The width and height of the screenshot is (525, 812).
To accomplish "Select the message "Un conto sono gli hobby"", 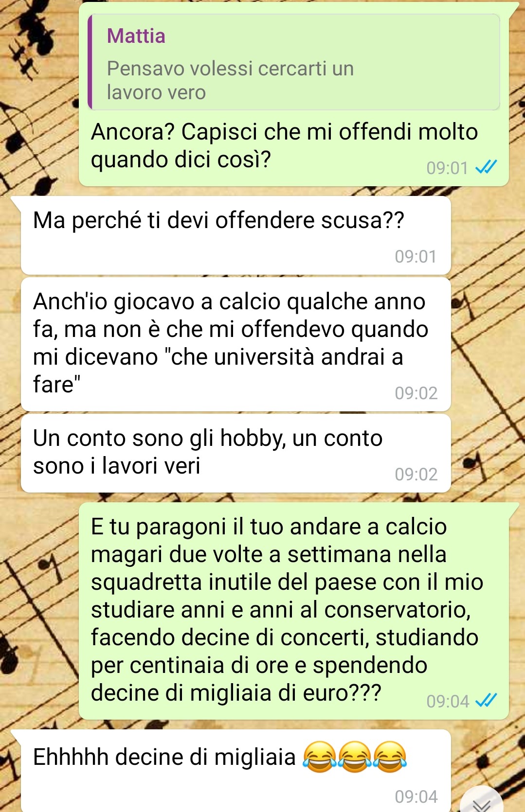I will coord(236,453).
